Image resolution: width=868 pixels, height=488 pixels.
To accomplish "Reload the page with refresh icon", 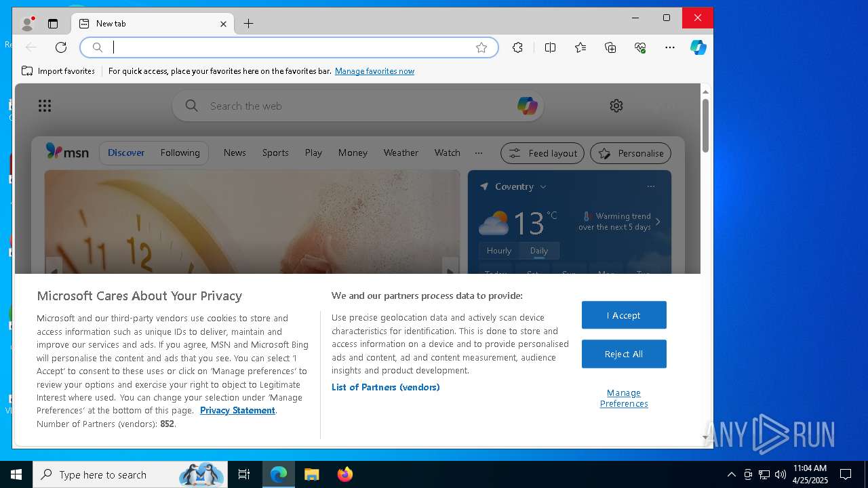I will pyautogui.click(x=61, y=47).
